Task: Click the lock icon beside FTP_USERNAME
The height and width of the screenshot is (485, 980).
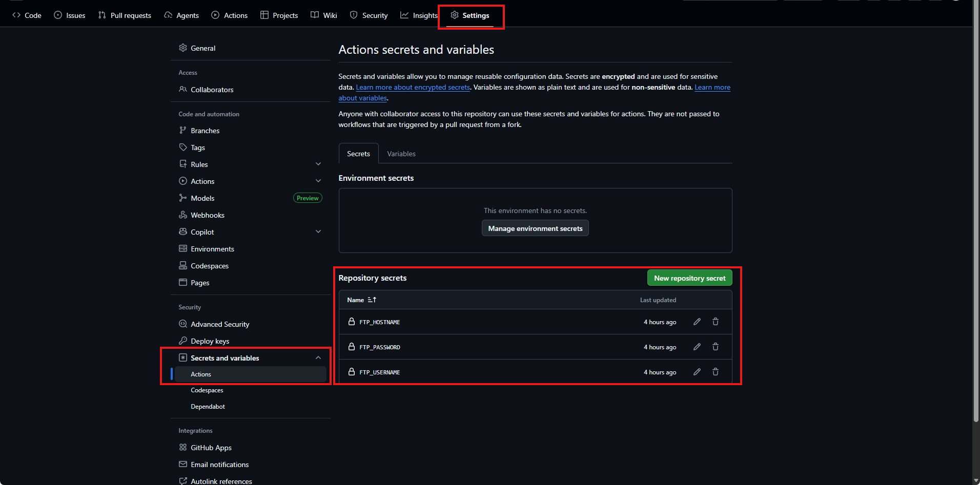Action: click(x=351, y=372)
